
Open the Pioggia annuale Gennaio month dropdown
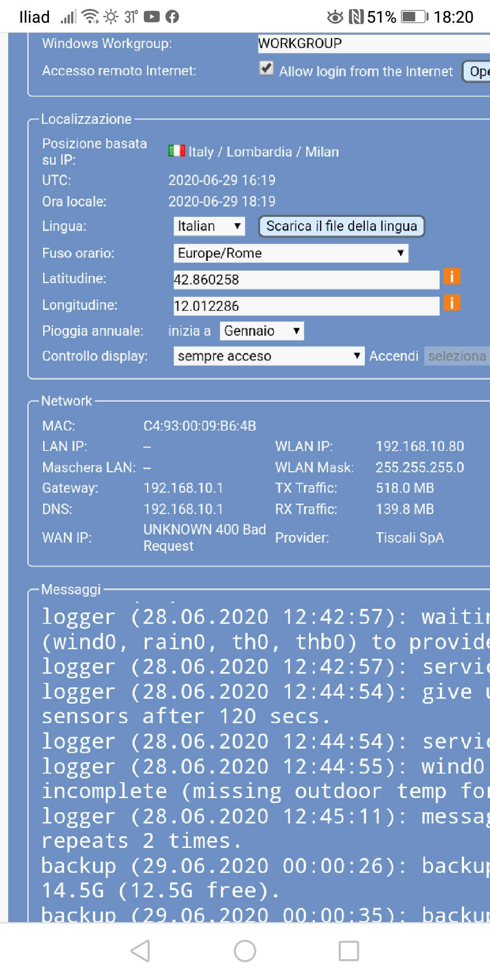click(x=262, y=331)
